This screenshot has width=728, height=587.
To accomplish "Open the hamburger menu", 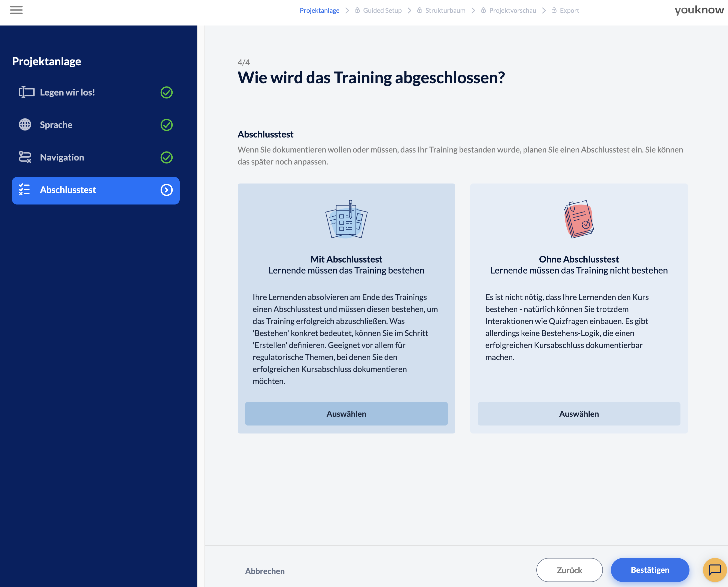I will [x=16, y=10].
